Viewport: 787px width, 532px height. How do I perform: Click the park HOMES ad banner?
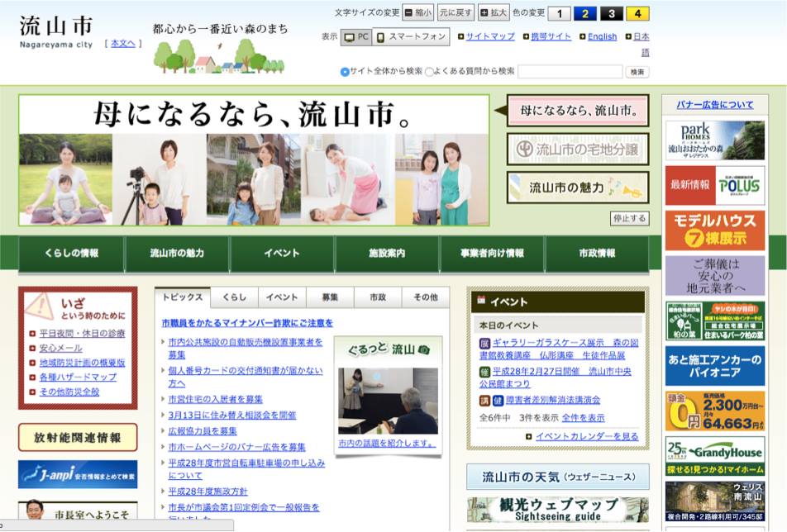click(x=715, y=140)
